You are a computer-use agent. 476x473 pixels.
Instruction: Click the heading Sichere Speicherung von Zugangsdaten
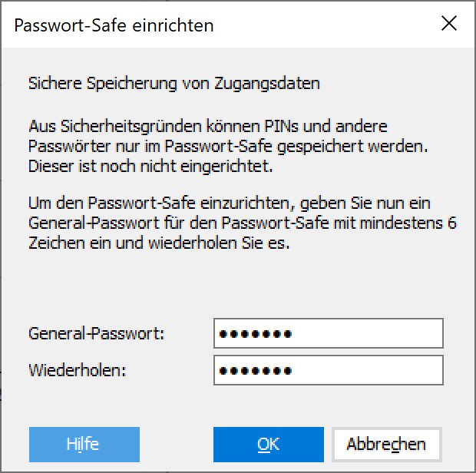174,82
